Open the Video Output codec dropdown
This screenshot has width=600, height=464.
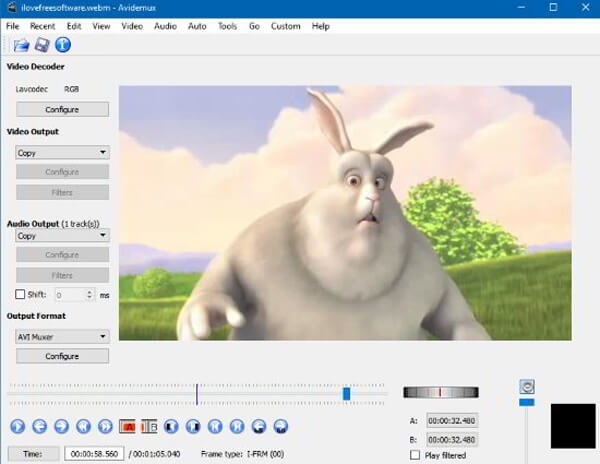[x=62, y=153]
